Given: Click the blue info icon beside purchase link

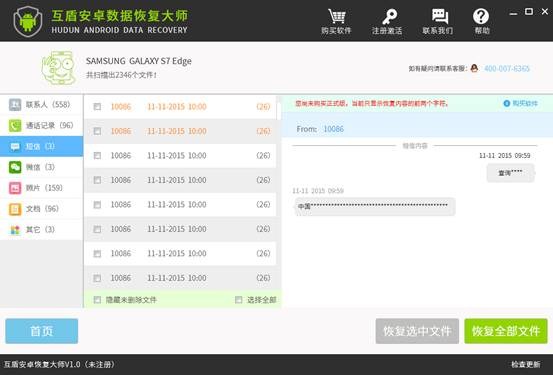Looking at the screenshot, I should 507,103.
